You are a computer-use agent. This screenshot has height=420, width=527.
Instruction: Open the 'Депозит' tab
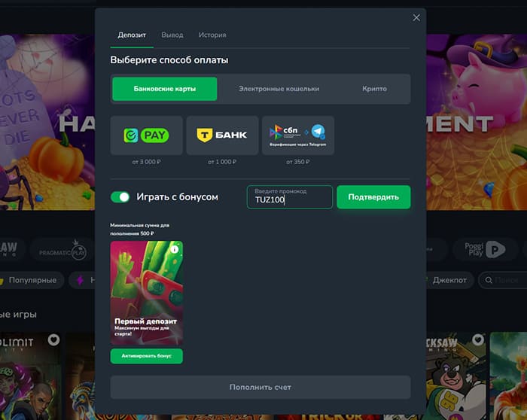coord(131,35)
